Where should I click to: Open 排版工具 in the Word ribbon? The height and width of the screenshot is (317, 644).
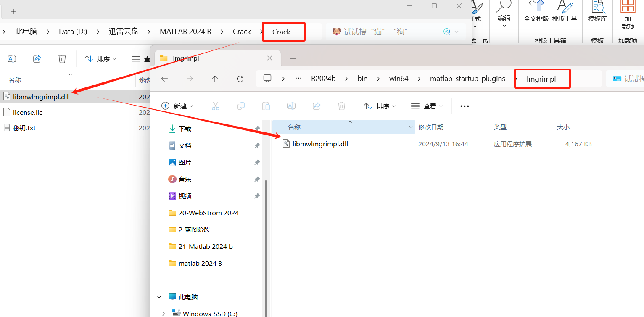click(565, 11)
